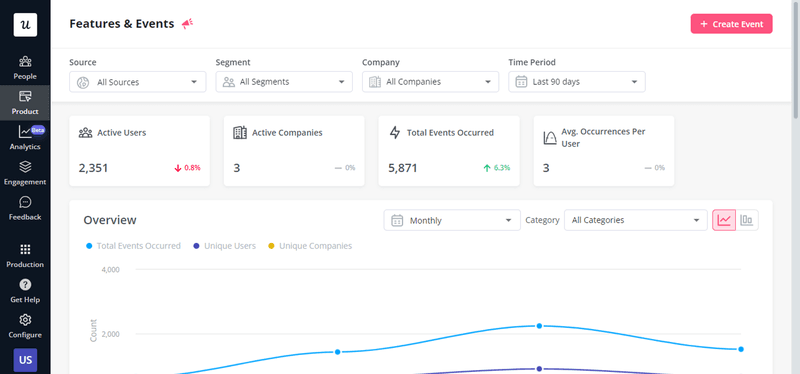Click the Userpilot logo icon
The image size is (800, 374).
[x=25, y=24]
